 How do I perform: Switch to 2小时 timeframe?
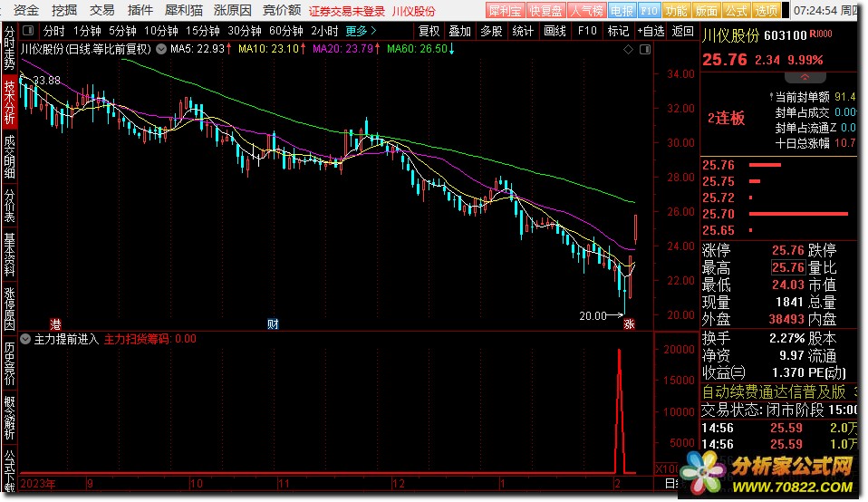pyautogui.click(x=324, y=31)
